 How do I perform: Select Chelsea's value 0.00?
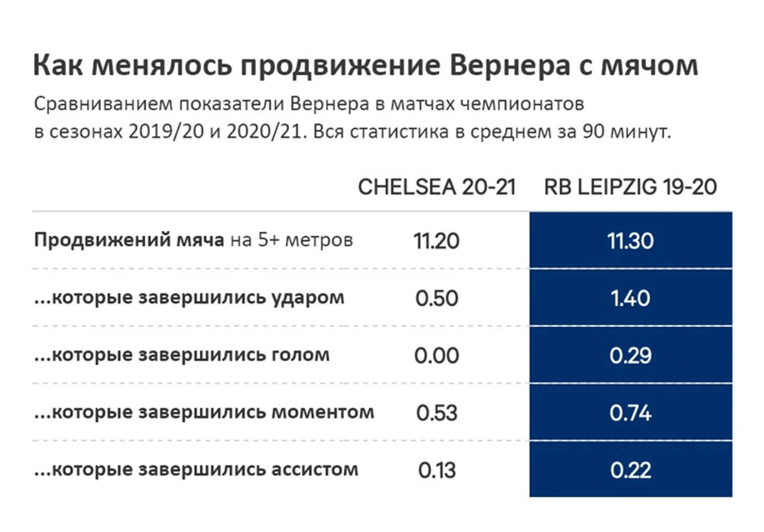[x=436, y=356]
